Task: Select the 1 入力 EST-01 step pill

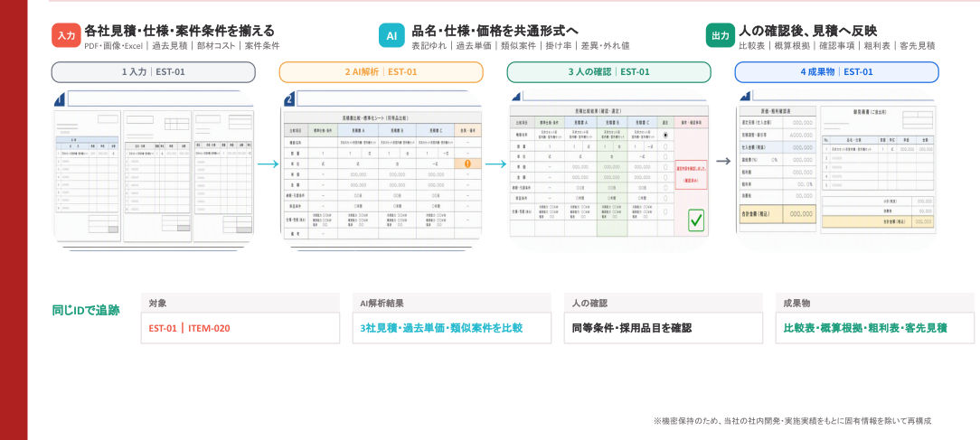Action: tap(153, 72)
